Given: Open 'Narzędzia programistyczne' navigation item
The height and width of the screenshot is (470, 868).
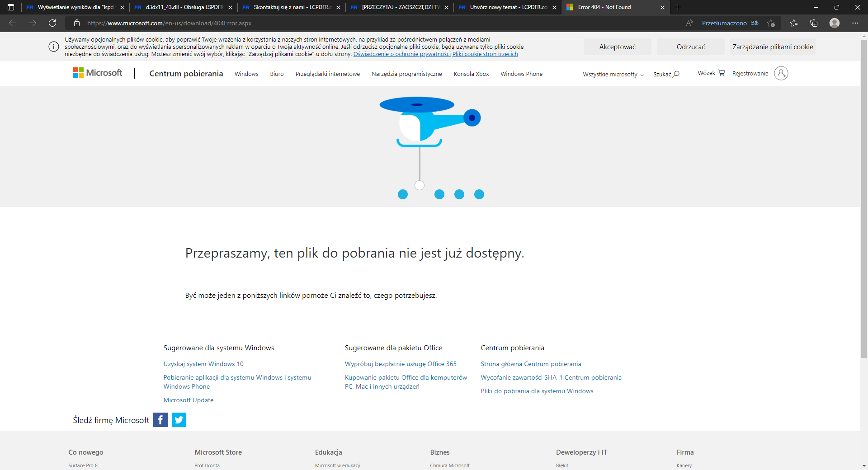Looking at the screenshot, I should pos(407,74).
